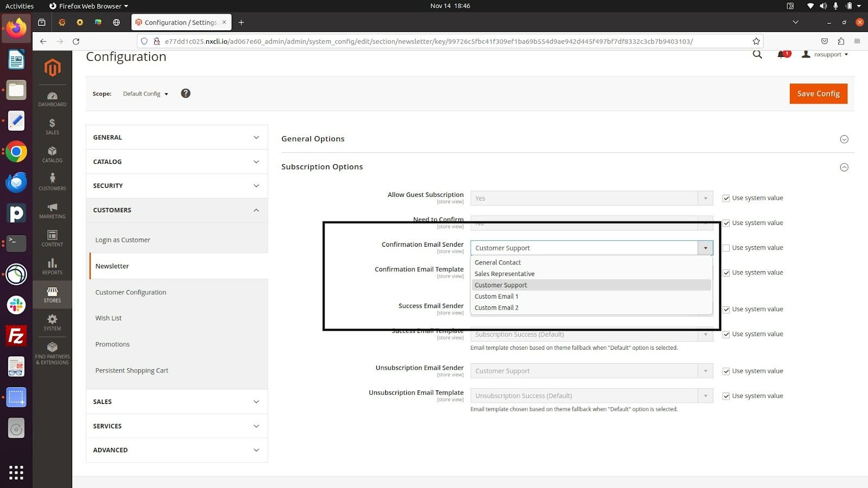Open the Firefox Web Browser menu
Viewport: 868px width, 488px height.
(90, 6)
